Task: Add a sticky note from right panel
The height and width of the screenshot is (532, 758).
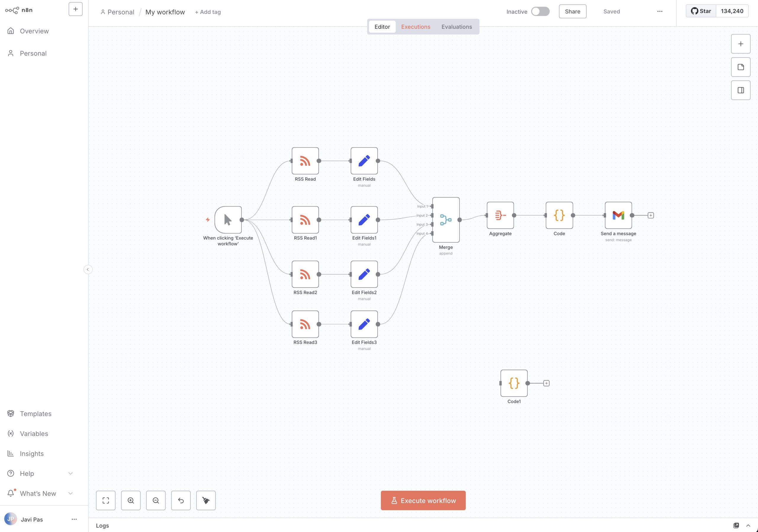Action: (741, 67)
